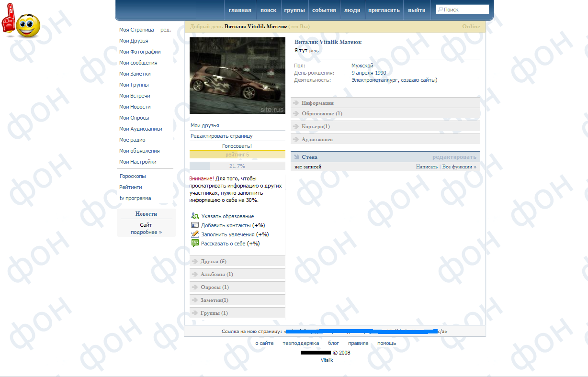Expand the Карьера(1) section
The width and height of the screenshot is (588, 377).
[x=385, y=126]
